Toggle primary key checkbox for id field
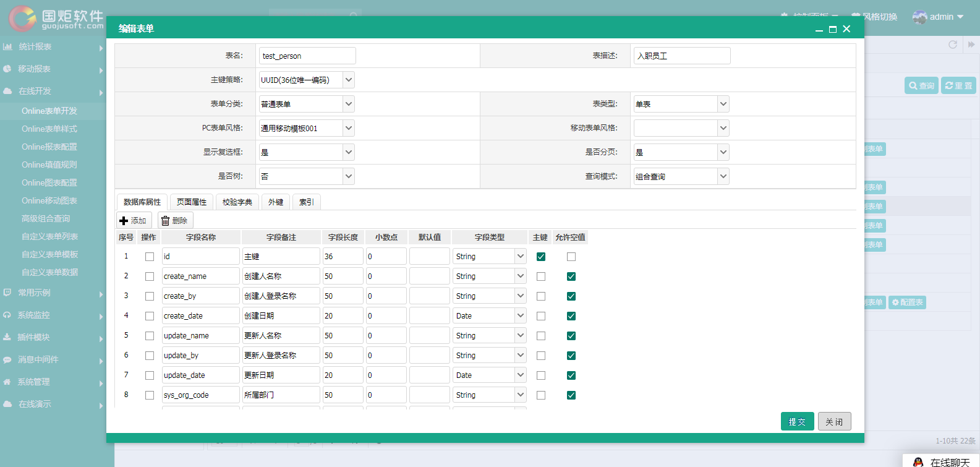Image resolution: width=980 pixels, height=467 pixels. (x=541, y=257)
